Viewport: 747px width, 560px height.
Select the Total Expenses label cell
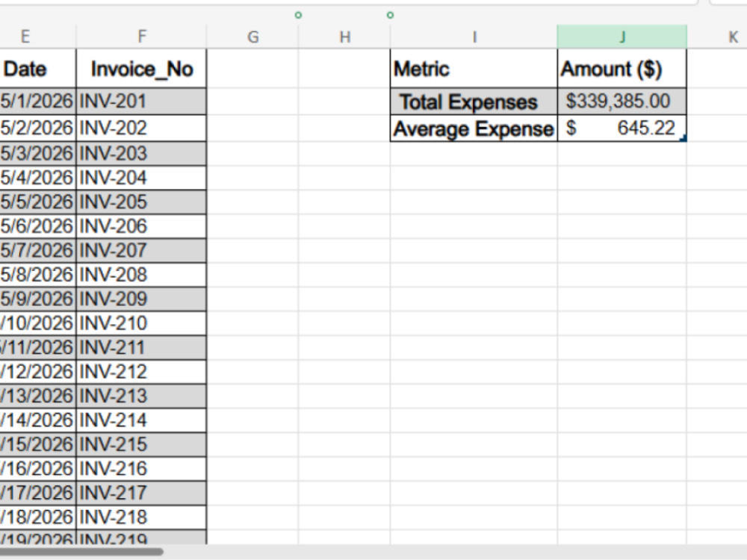click(474, 102)
